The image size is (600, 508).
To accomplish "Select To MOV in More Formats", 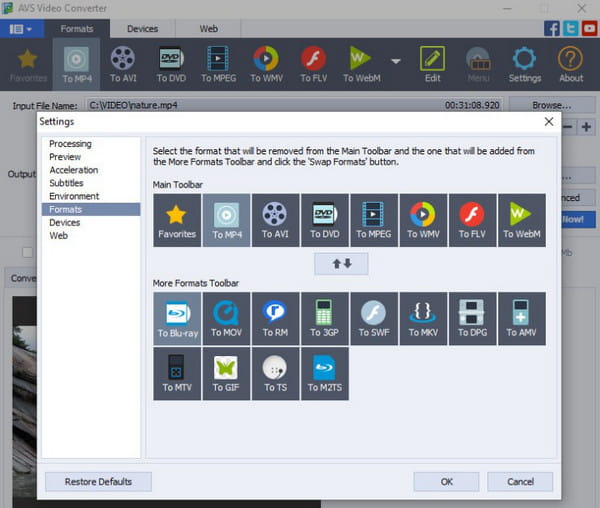I will pyautogui.click(x=227, y=319).
